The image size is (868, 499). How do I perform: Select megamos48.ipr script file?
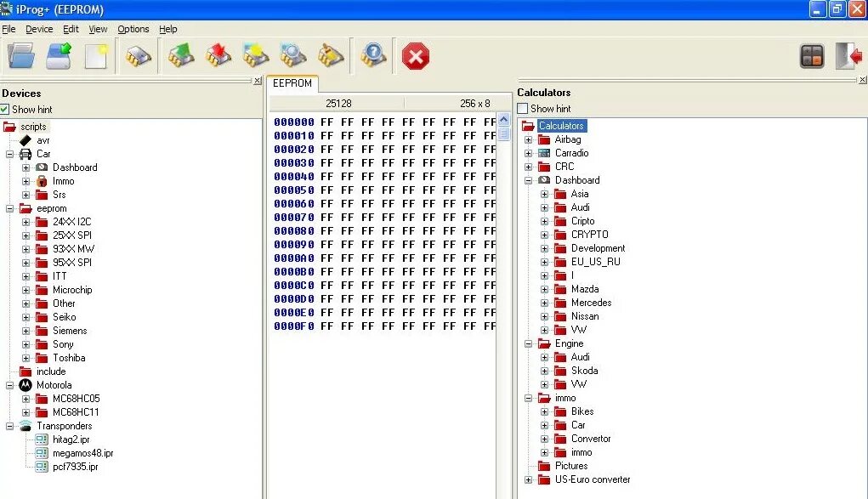pos(83,453)
